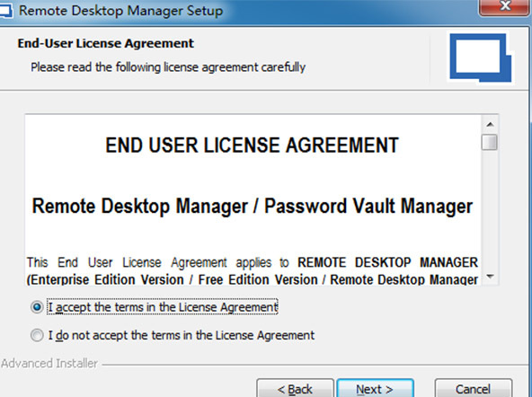
Task: Click the Remote Desktop Manager logo in header
Action: [x=481, y=57]
